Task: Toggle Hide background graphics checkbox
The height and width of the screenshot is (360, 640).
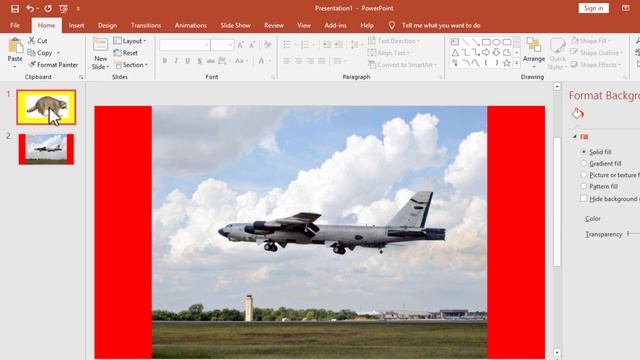Action: point(584,198)
